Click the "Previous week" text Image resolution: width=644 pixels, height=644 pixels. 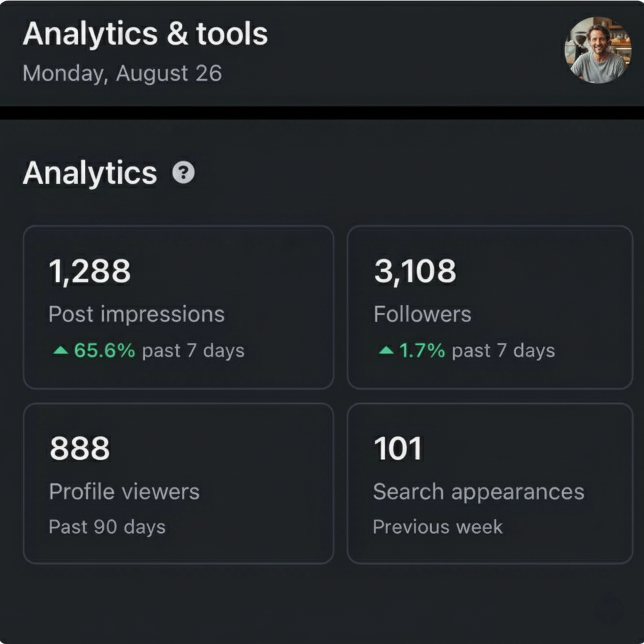click(438, 526)
